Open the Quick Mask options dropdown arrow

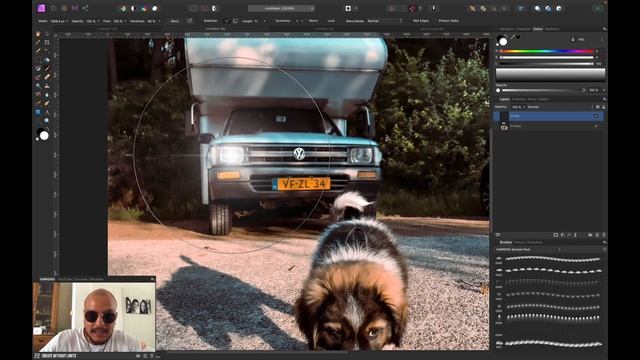click(356, 8)
